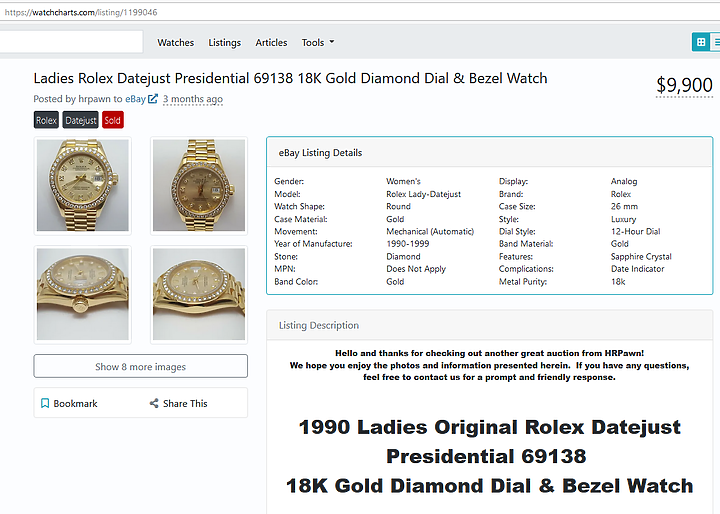Image resolution: width=720 pixels, height=514 pixels.
Task: Open external eBay link icon
Action: point(153,99)
